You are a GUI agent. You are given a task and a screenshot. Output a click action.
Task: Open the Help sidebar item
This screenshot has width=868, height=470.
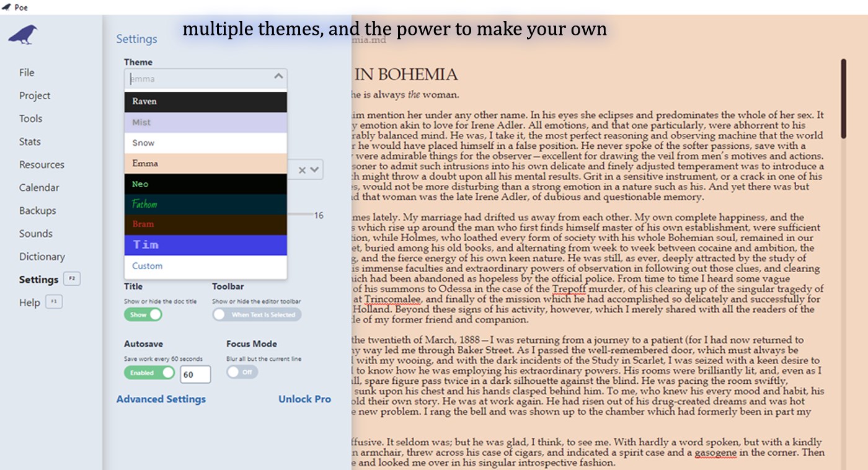29,303
